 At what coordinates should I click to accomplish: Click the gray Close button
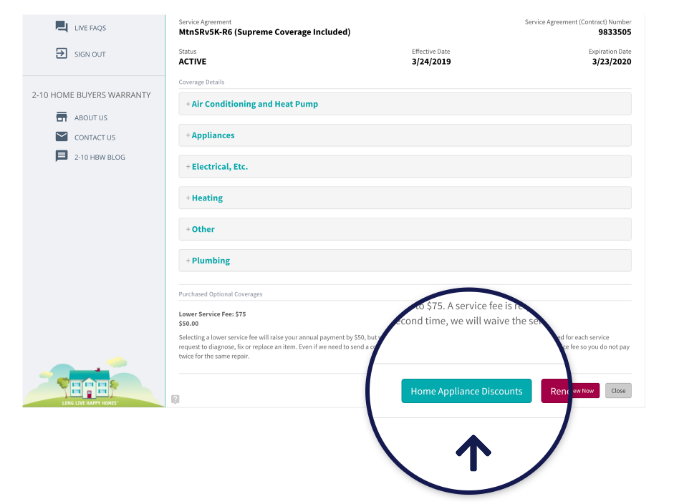pos(618,391)
